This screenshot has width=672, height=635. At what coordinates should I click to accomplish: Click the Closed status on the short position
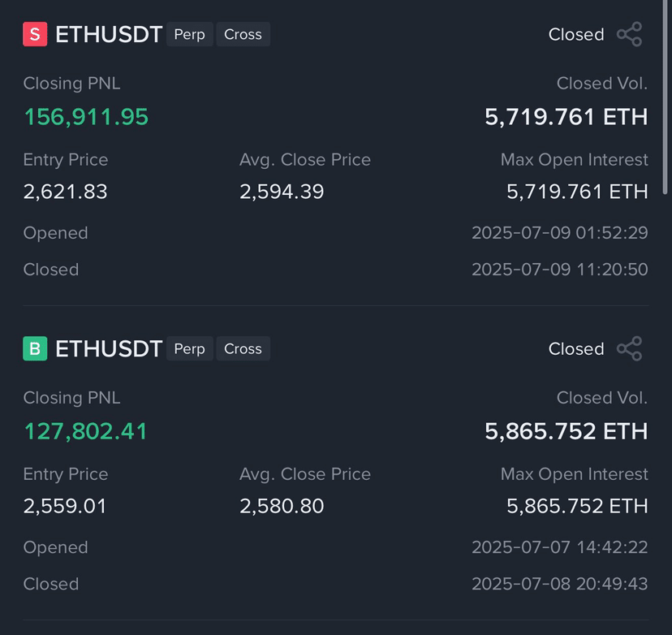pyautogui.click(x=576, y=34)
